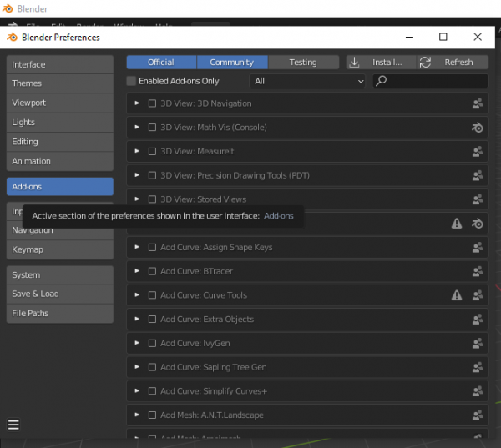Select the Add-ons preferences section
This screenshot has width=501, height=448.
point(60,187)
